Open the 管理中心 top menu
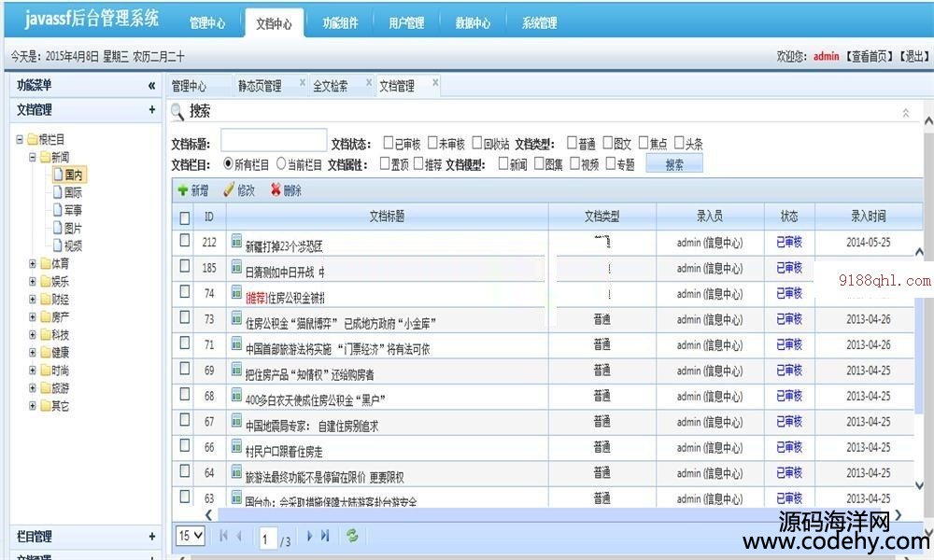This screenshot has width=934, height=560. point(207,24)
